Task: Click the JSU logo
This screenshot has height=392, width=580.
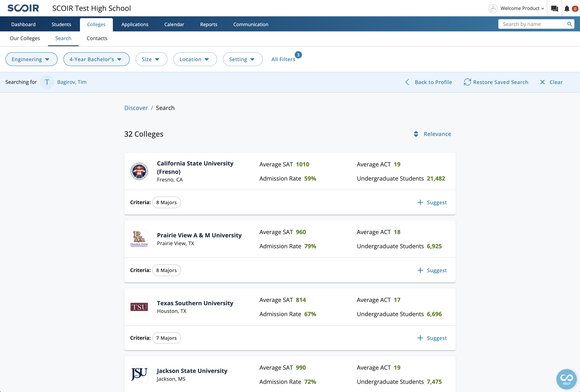Action: (139, 375)
